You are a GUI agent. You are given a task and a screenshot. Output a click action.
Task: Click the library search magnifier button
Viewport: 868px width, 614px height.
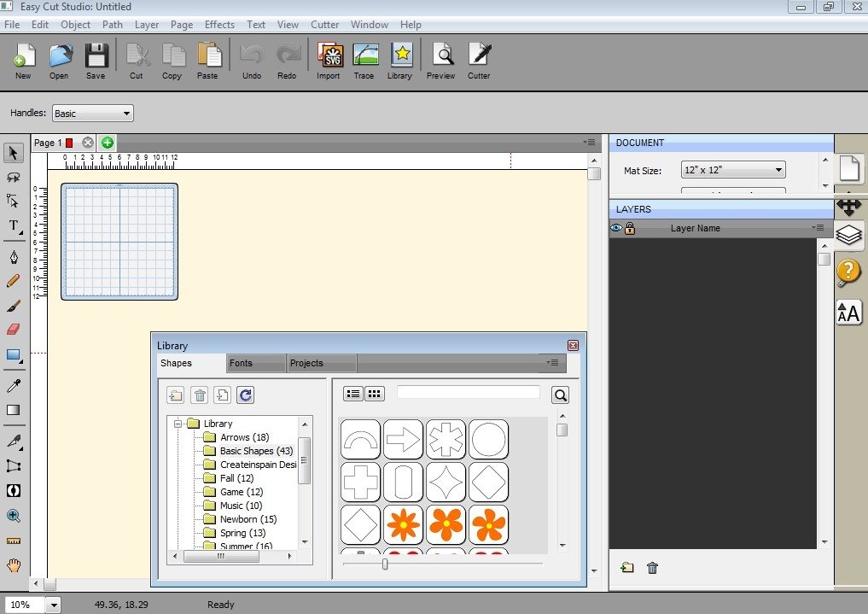tap(560, 395)
